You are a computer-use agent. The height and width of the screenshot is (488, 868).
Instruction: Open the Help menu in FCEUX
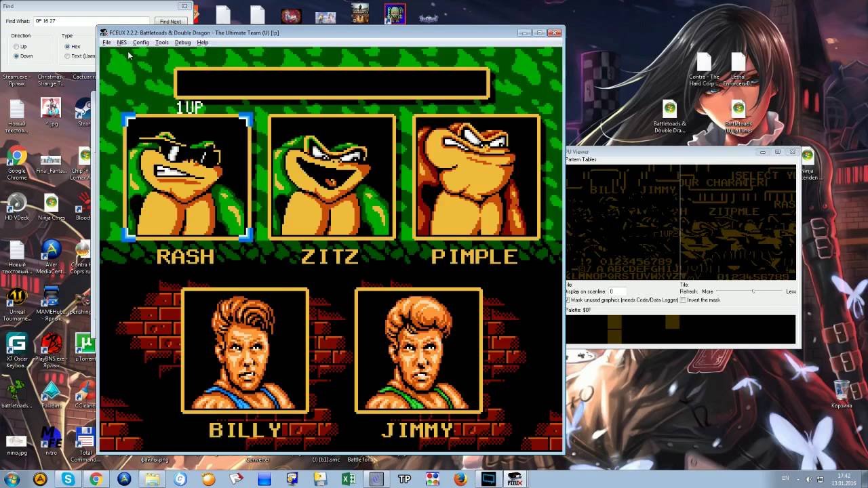tap(202, 42)
